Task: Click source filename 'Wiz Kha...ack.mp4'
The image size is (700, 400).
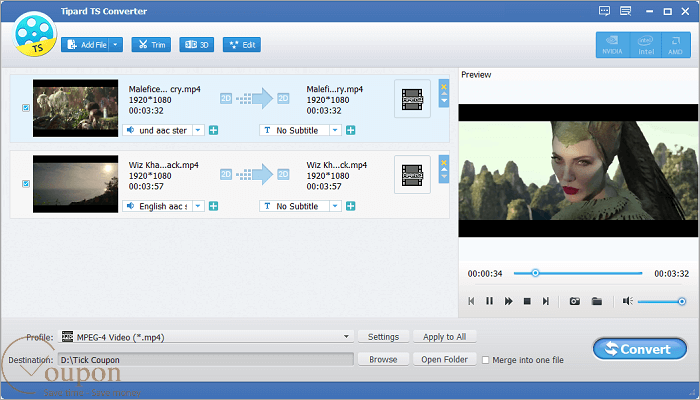Action: [163, 165]
